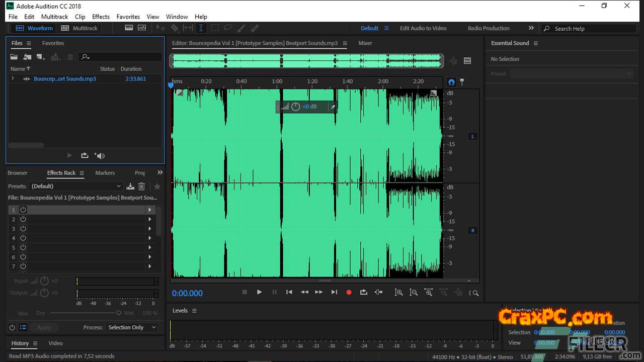
Task: Open the Presets dropdown in Effects Rack
Action: click(75, 186)
